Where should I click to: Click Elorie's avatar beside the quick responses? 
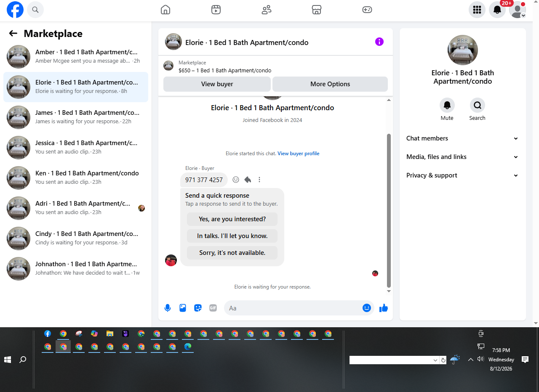click(x=171, y=260)
